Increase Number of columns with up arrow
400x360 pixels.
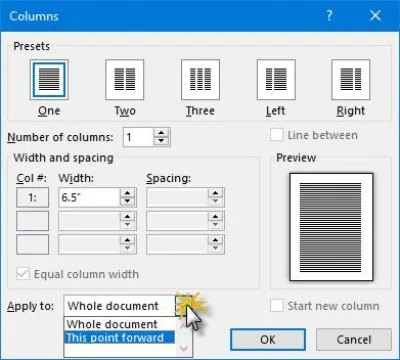coord(161,133)
